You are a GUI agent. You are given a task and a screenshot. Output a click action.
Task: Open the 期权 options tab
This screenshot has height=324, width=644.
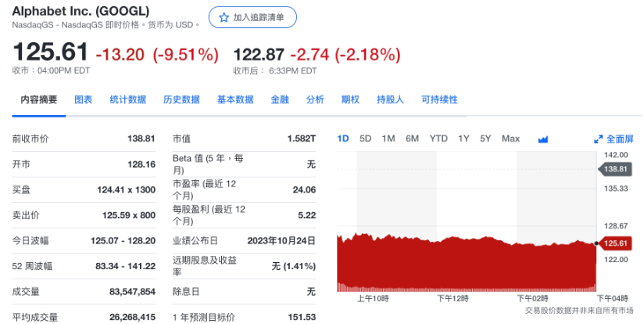[x=350, y=99]
